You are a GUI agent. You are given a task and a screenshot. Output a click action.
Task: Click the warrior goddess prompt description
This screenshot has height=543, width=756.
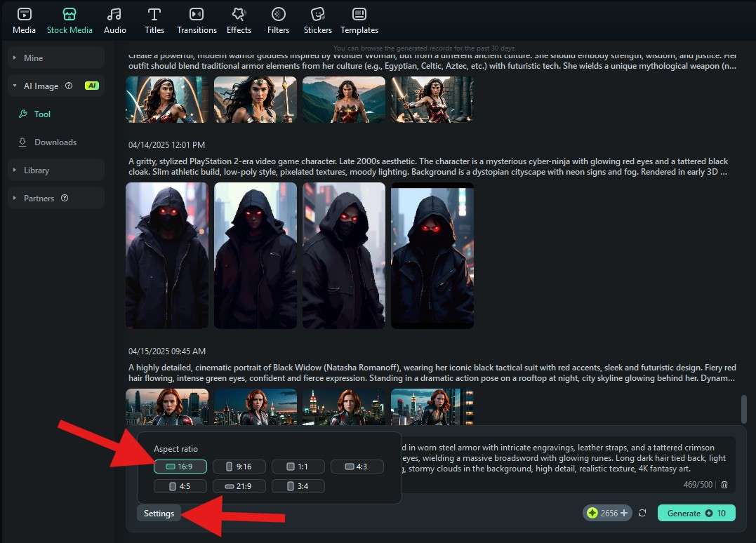click(432, 61)
